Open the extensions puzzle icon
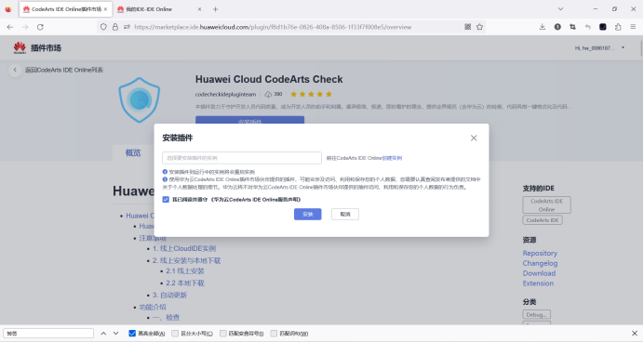This screenshot has width=644, height=342. pyautogui.click(x=618, y=27)
